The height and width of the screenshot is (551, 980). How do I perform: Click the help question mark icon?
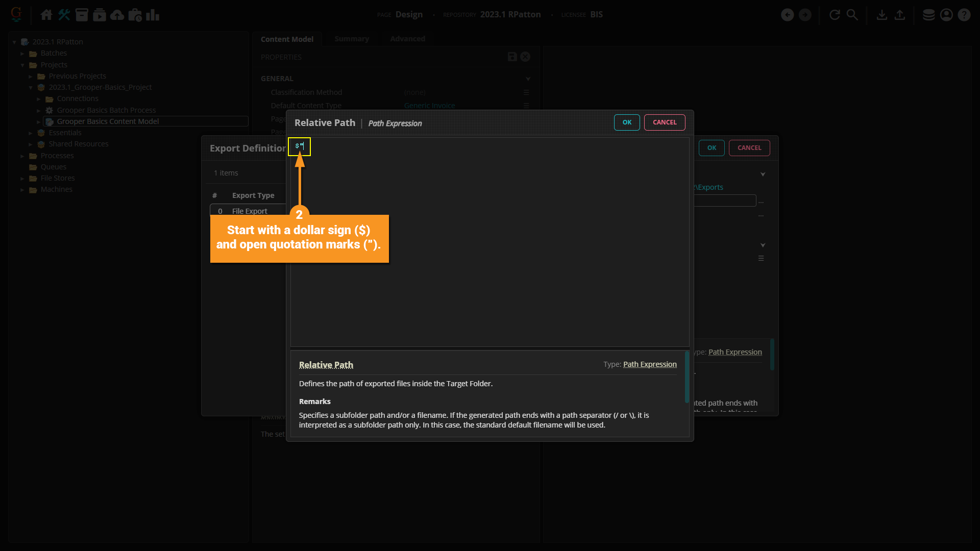click(964, 15)
